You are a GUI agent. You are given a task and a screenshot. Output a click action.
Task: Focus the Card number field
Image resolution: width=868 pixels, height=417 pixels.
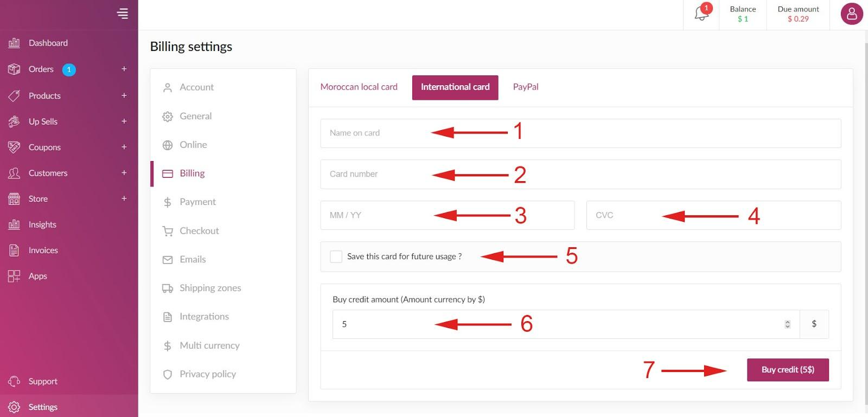point(580,174)
